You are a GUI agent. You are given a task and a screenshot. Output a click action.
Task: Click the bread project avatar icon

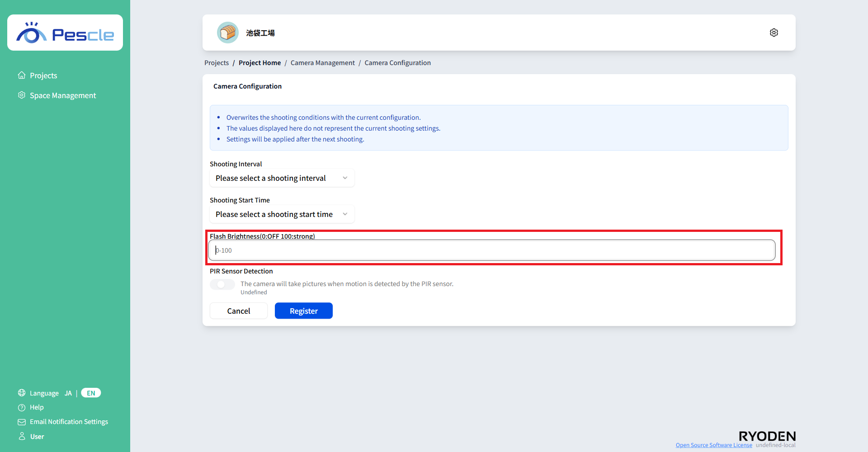click(228, 33)
